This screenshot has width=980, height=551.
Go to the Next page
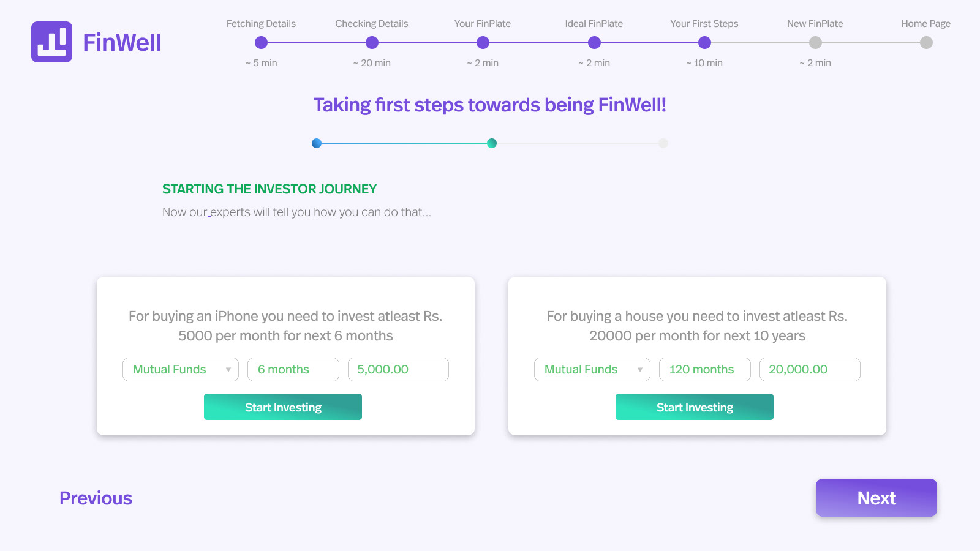click(876, 498)
